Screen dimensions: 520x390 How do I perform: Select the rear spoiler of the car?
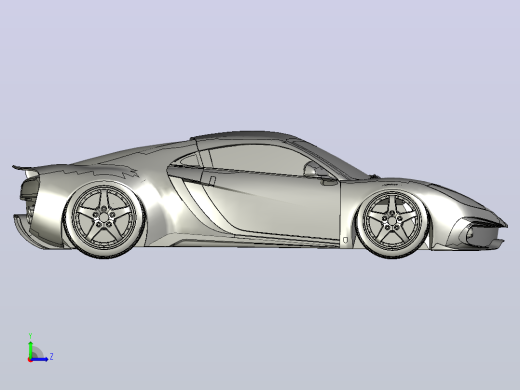[25, 167]
